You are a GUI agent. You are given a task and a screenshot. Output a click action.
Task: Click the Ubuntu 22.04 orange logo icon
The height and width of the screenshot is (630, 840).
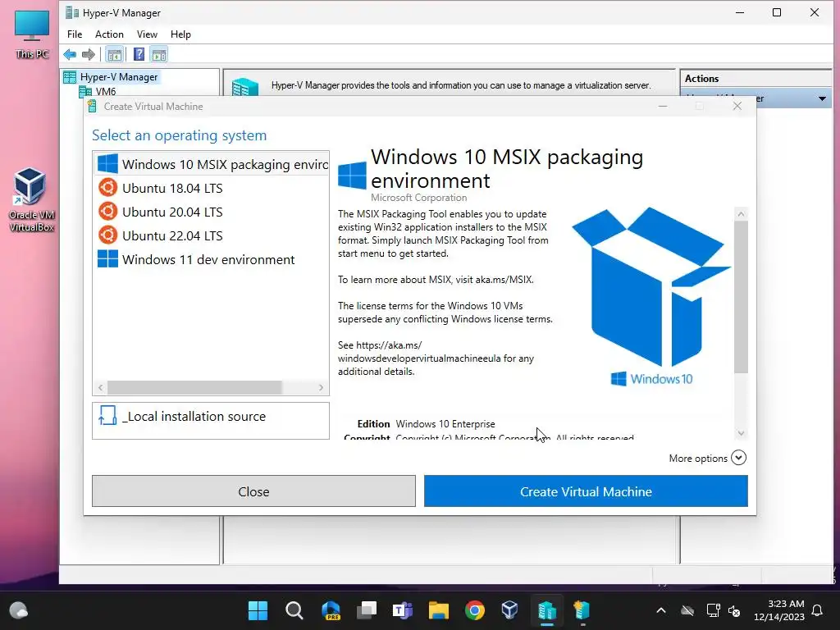tap(107, 235)
